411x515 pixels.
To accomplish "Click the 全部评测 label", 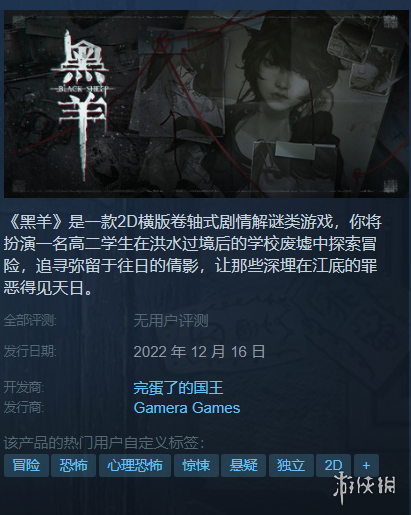I will point(30,321).
